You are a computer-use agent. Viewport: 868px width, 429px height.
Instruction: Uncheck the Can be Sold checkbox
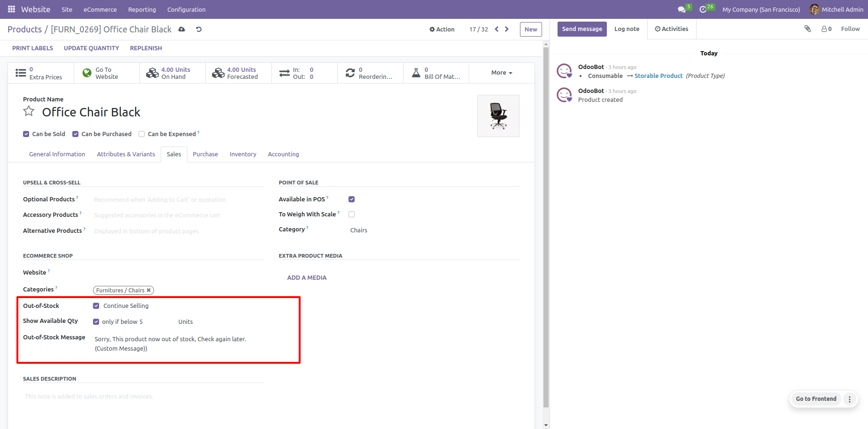tap(26, 134)
